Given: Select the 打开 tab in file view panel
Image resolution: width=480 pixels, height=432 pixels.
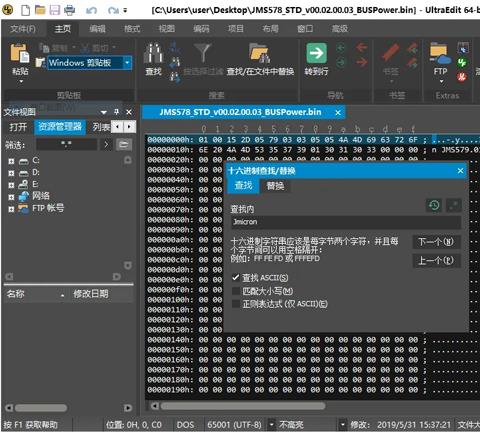Looking at the screenshot, I should coord(18,127).
